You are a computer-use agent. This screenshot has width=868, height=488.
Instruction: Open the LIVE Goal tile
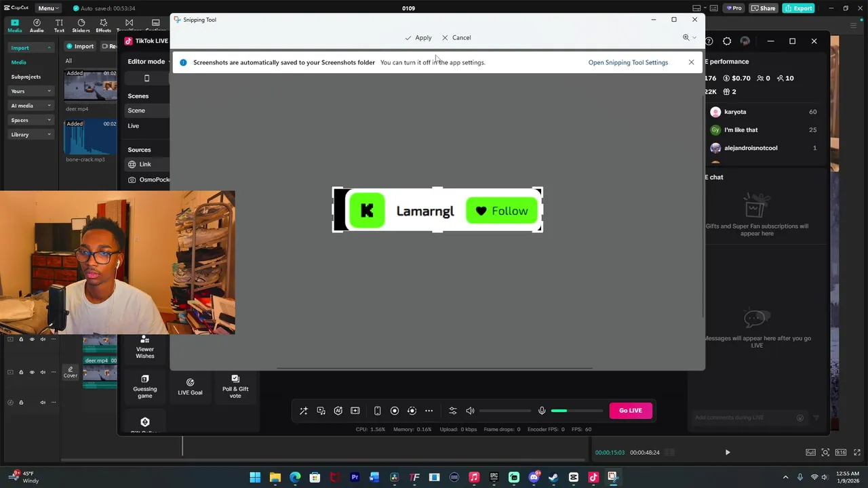pyautogui.click(x=190, y=386)
